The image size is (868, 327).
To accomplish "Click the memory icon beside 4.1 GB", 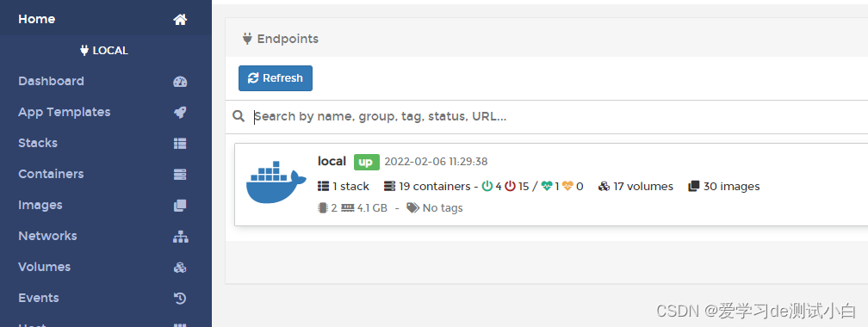I will [x=348, y=208].
